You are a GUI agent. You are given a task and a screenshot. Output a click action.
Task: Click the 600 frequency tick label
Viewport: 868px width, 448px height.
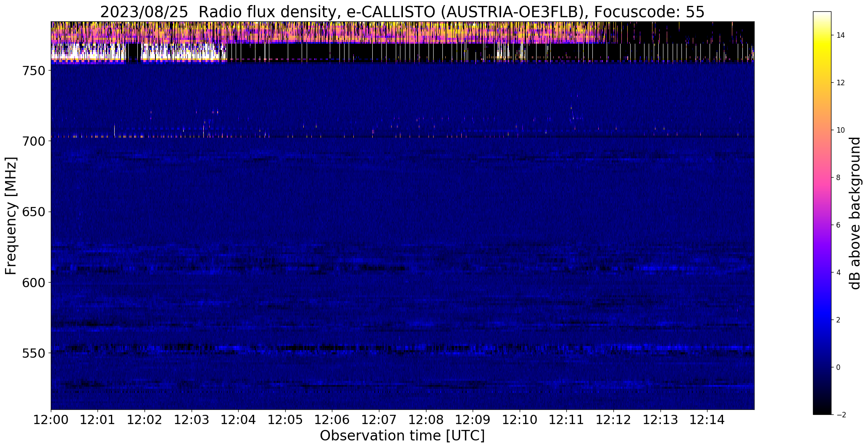34,283
